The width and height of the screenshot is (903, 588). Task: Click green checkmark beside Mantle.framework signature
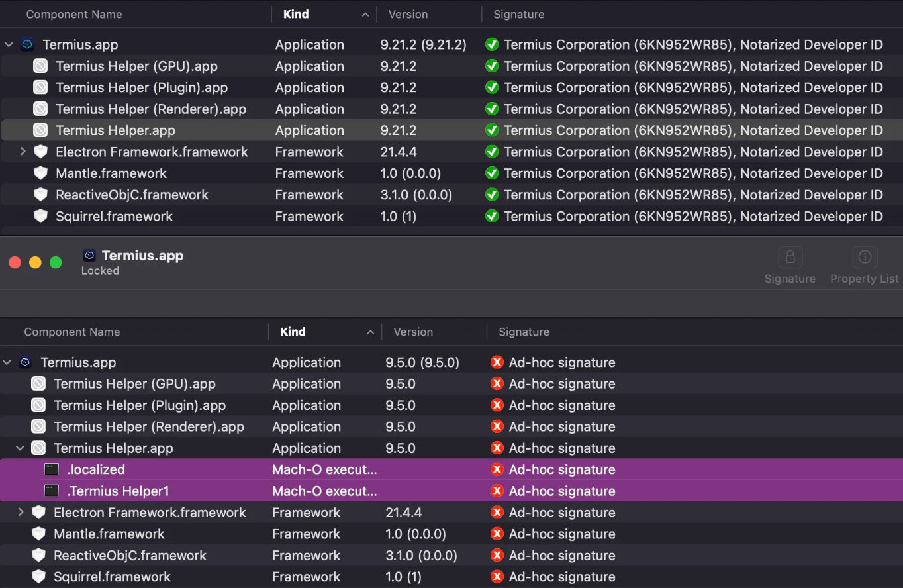[491, 173]
